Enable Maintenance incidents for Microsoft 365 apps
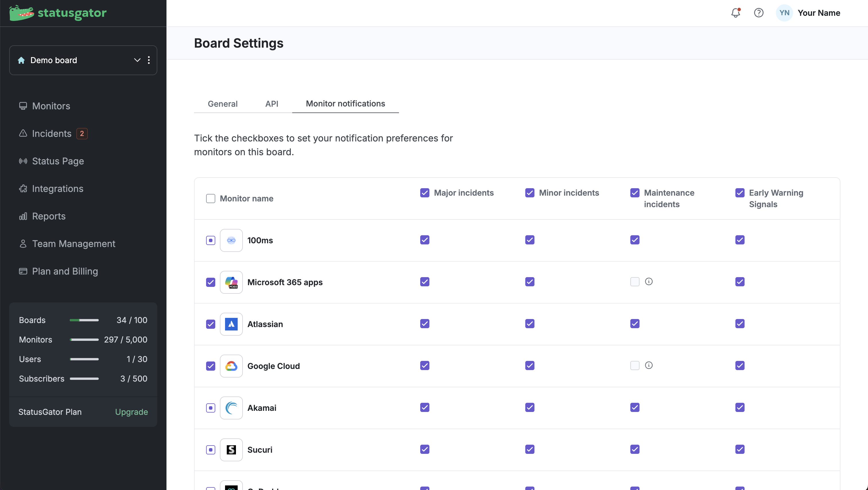The width and height of the screenshot is (868, 490). [x=635, y=281]
